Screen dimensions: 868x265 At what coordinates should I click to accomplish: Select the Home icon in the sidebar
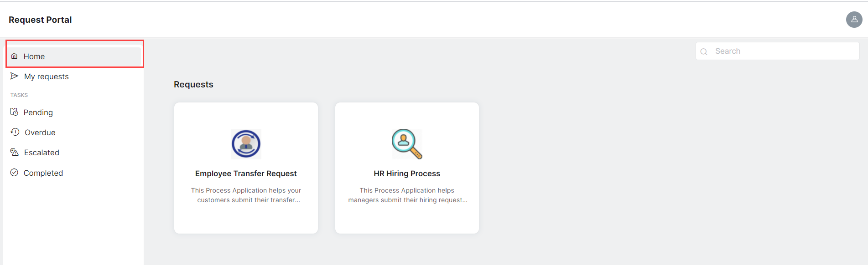[15, 56]
